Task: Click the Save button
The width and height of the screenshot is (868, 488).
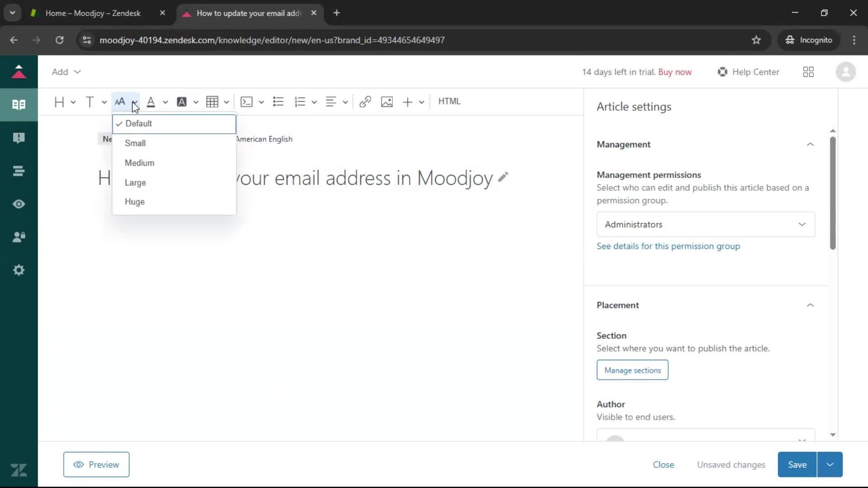Action: coord(797,465)
